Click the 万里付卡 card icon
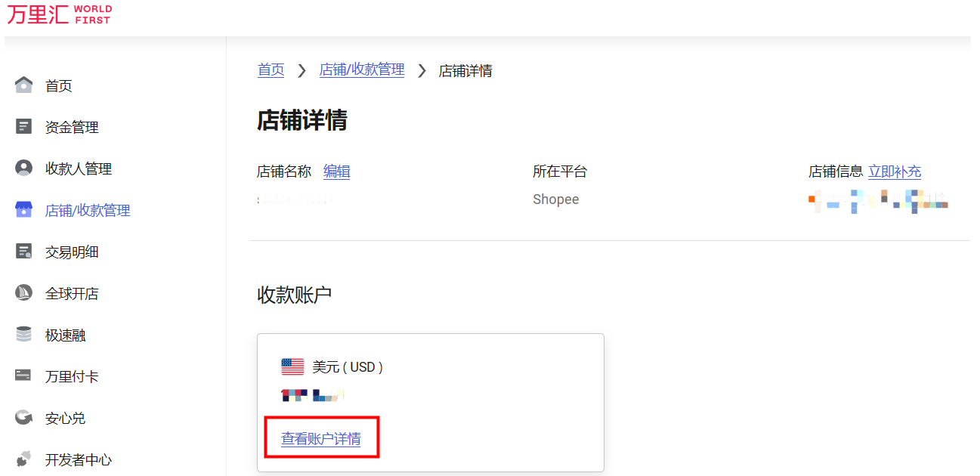This screenshot has width=980, height=476. tap(23, 376)
